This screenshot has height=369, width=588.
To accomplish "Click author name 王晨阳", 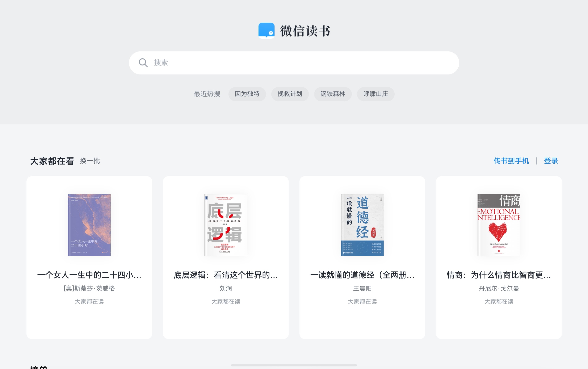I will (362, 289).
